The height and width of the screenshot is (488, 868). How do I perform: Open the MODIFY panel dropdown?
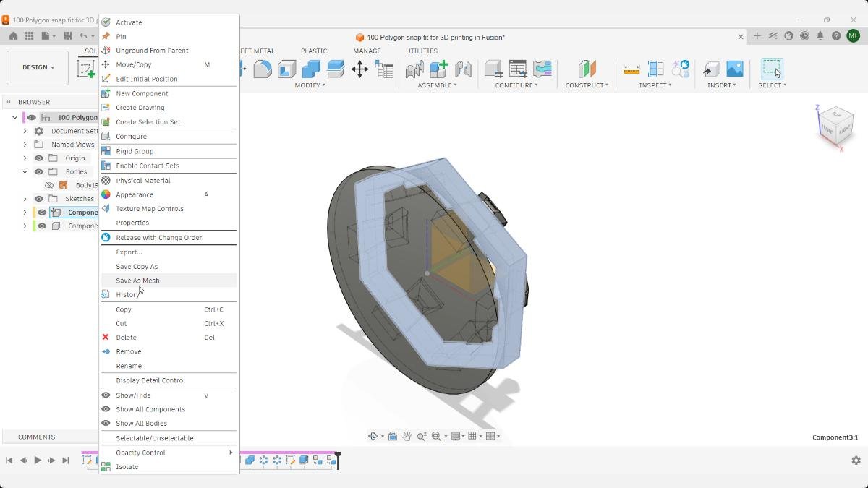pyautogui.click(x=310, y=85)
